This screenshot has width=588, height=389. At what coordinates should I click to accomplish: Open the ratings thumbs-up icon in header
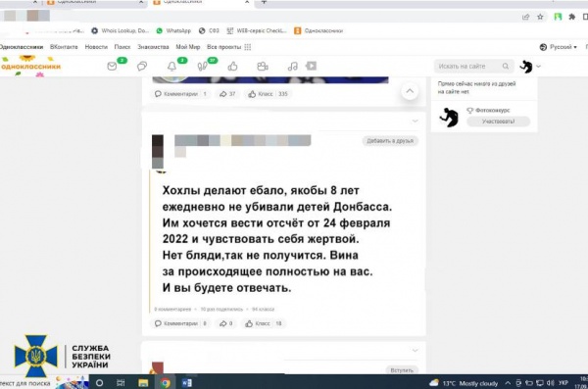coord(232,67)
